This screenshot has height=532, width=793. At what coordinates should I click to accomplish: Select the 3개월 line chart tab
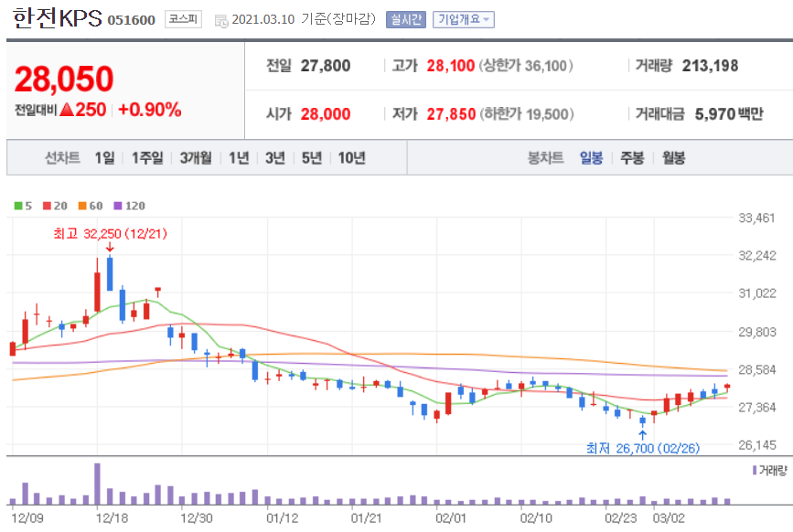point(196,158)
